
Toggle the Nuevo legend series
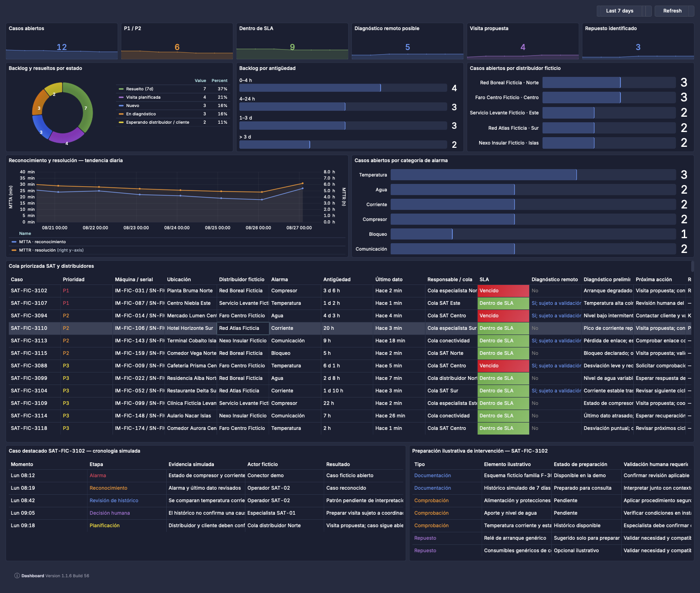coord(132,106)
